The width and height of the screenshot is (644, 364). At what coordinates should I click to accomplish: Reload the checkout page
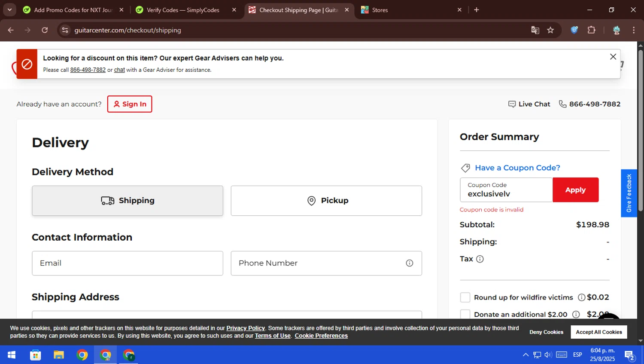[45, 30]
